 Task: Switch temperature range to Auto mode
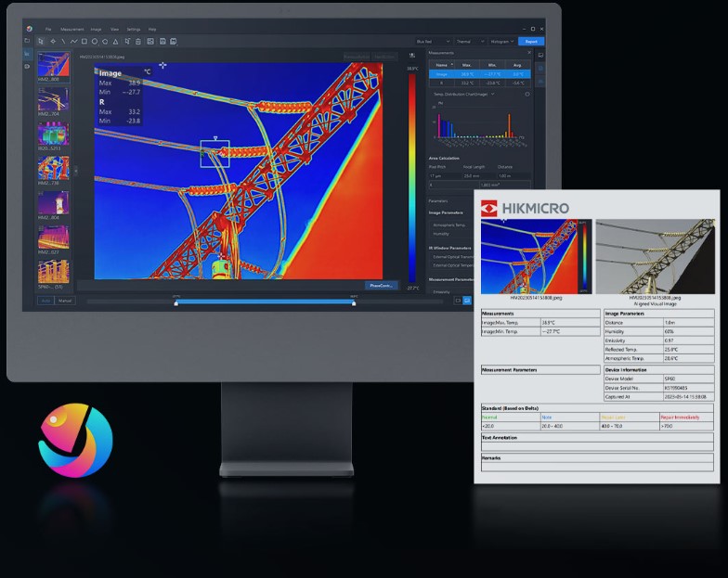point(44,301)
